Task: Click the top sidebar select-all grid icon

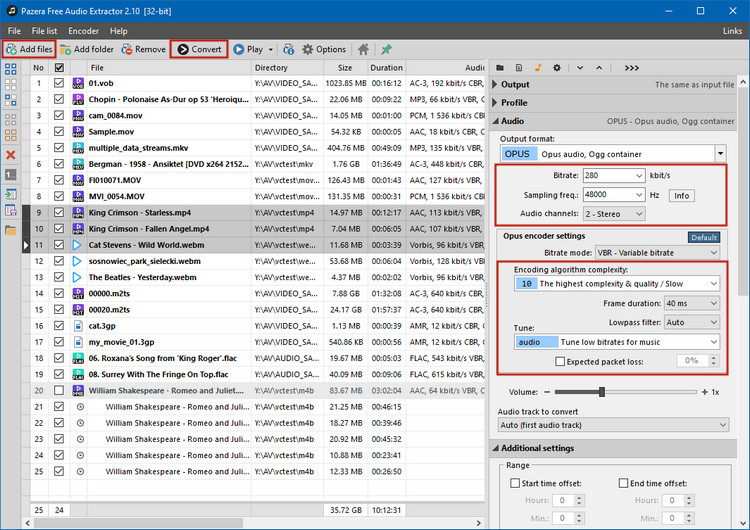Action: 11,69
